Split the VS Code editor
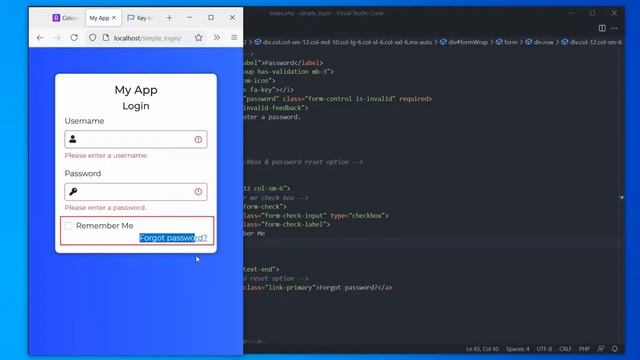Image resolution: width=640 pixels, height=360 pixels. 602,28
